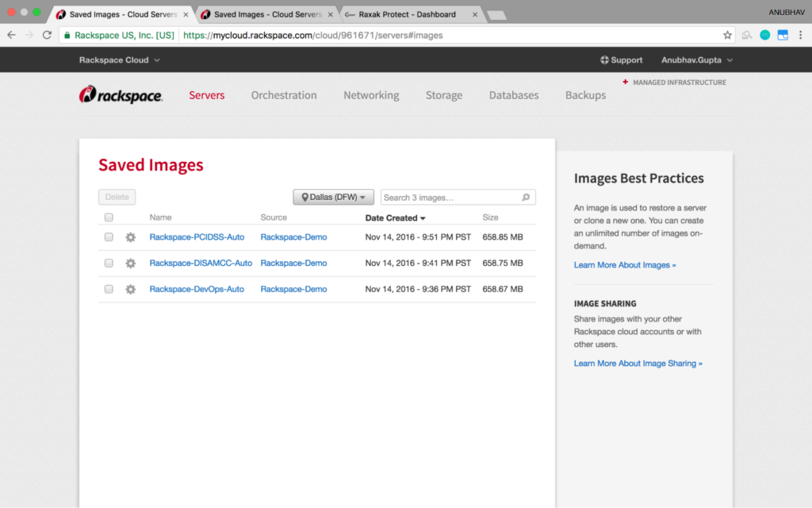Open the Servers navigation tab
The image size is (812, 508).
point(207,95)
